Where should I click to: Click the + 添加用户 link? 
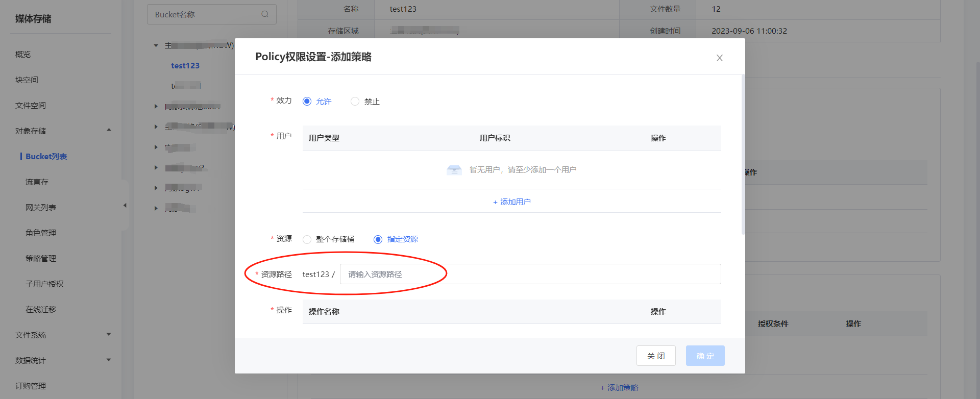click(x=512, y=202)
